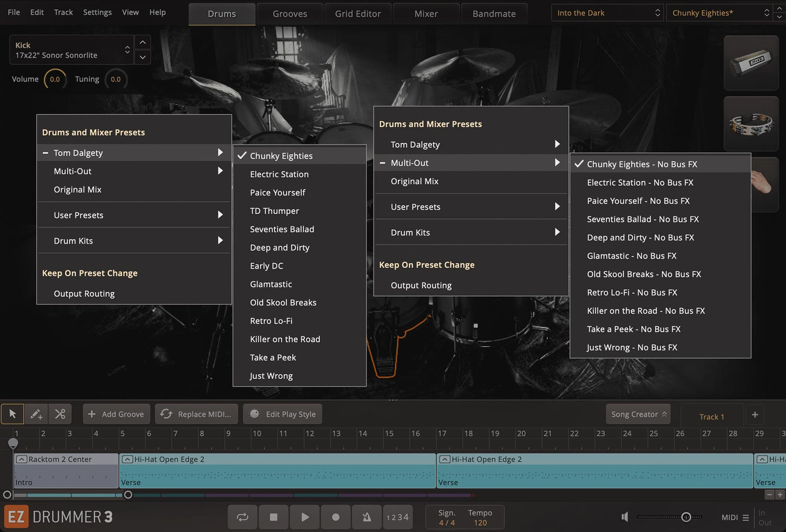Open the Chunky Eighties preset dropdown
The height and width of the screenshot is (532, 786).
(720, 13)
